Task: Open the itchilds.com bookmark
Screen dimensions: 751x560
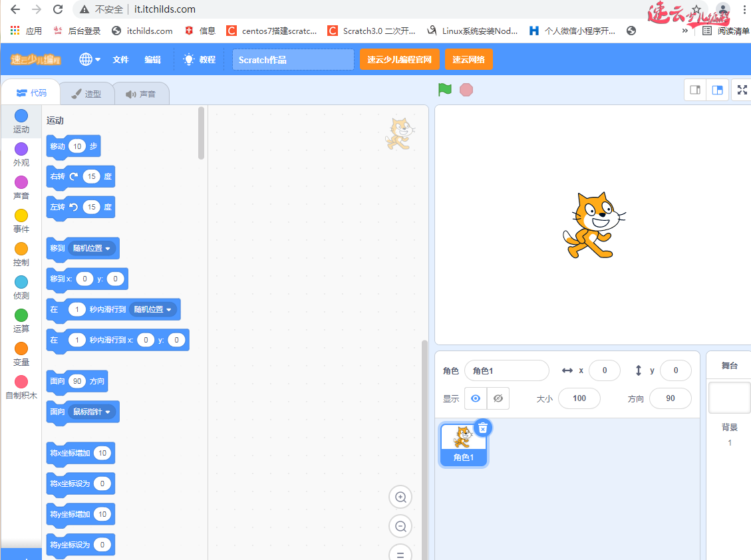Action: [x=142, y=31]
